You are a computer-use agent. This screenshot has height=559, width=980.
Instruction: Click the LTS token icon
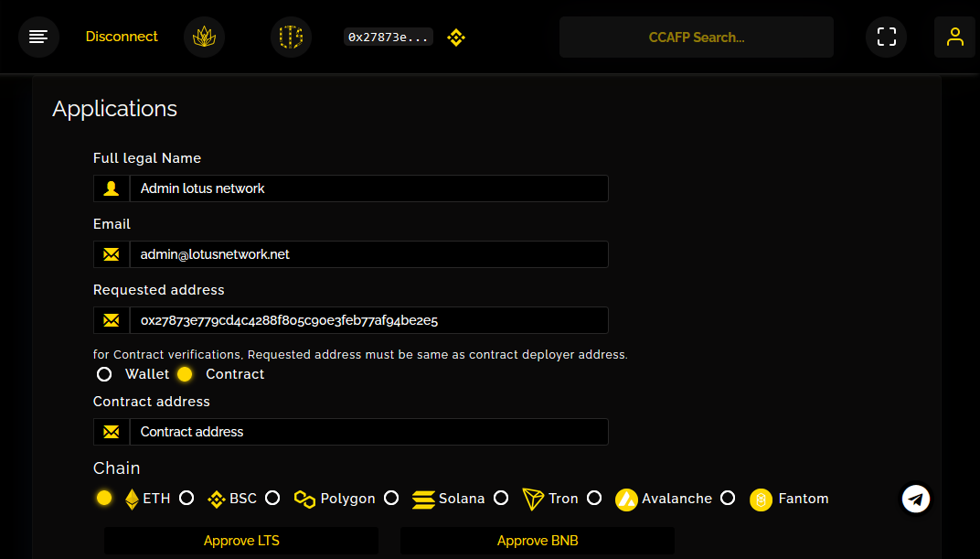pos(291,38)
